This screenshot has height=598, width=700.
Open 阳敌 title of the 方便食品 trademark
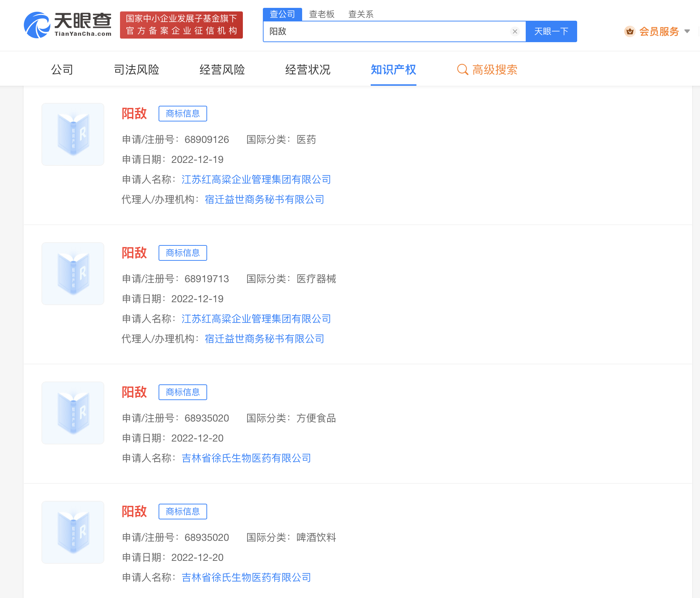click(134, 392)
